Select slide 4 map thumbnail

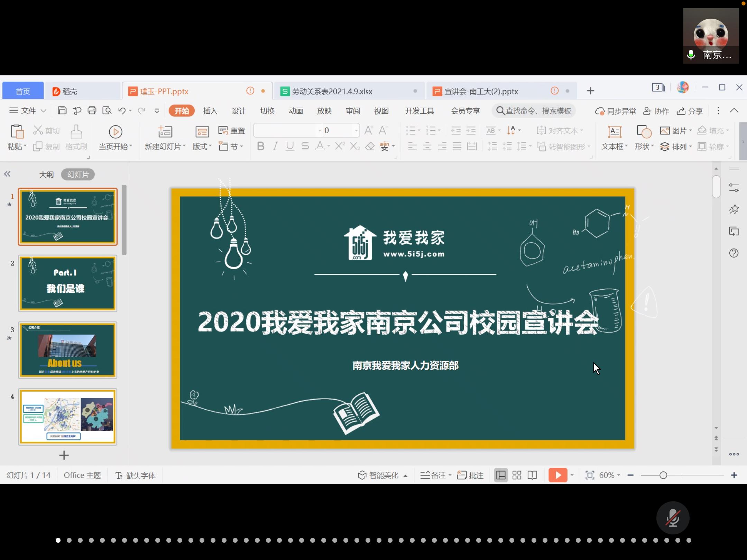67,417
